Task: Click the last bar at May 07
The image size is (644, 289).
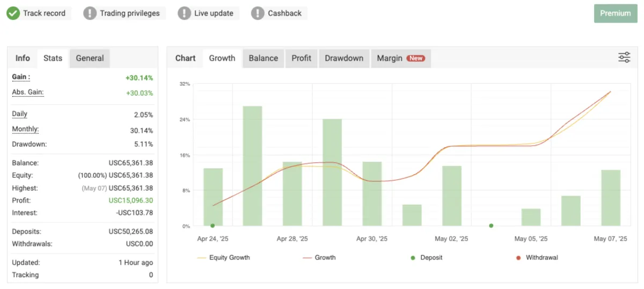Action: tap(611, 198)
